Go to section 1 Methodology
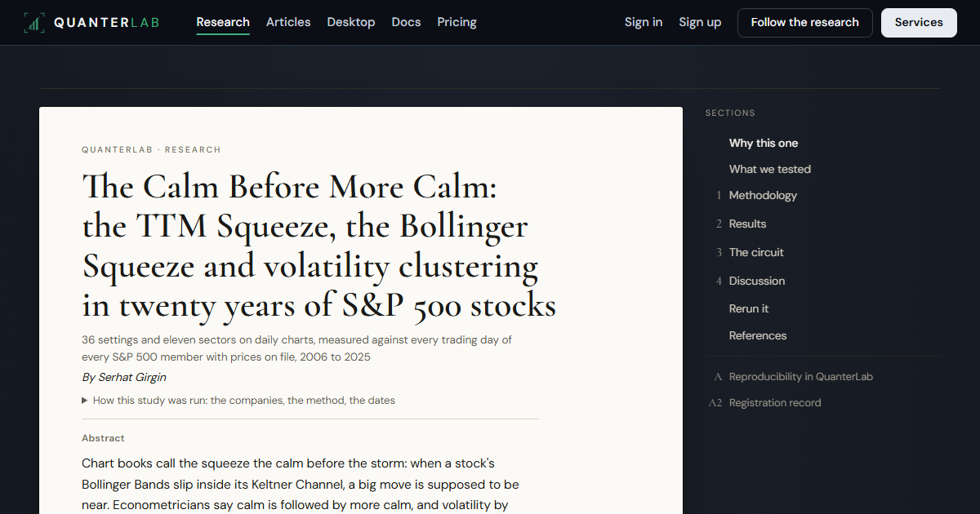980x514 pixels. (x=755, y=195)
